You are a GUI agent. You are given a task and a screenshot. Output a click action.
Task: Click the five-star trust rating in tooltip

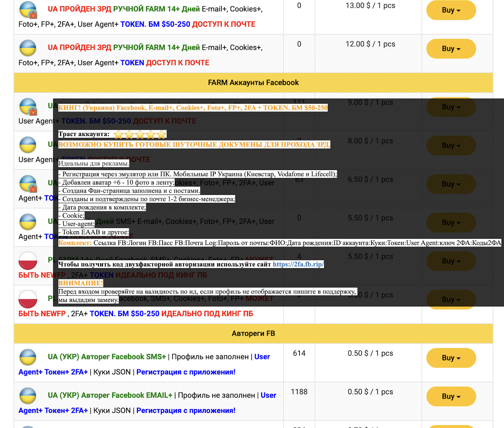point(140,134)
